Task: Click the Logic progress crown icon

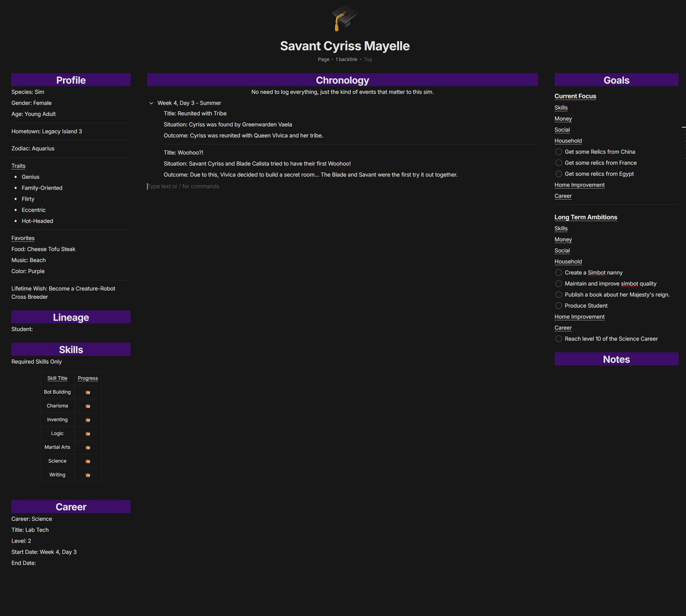Action: 88,433
